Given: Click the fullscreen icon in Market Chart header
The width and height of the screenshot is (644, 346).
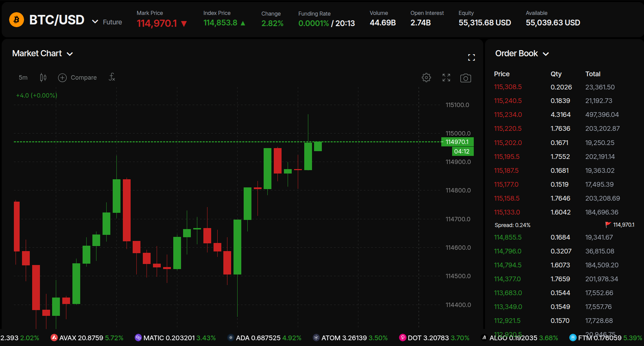Looking at the screenshot, I should 471,57.
